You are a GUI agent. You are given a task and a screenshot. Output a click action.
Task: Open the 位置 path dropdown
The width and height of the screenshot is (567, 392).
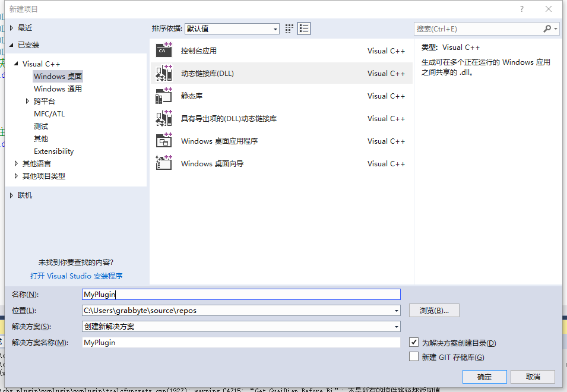pos(397,310)
